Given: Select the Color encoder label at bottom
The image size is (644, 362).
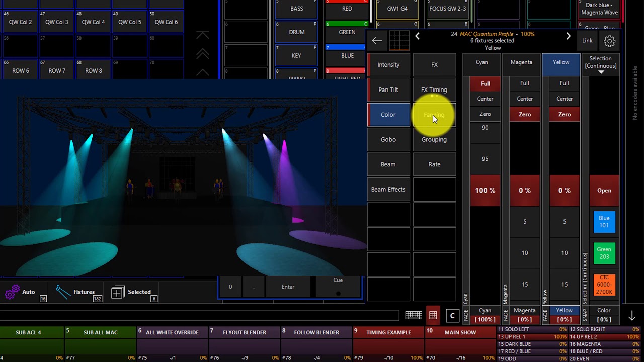Looking at the screenshot, I should (604, 315).
